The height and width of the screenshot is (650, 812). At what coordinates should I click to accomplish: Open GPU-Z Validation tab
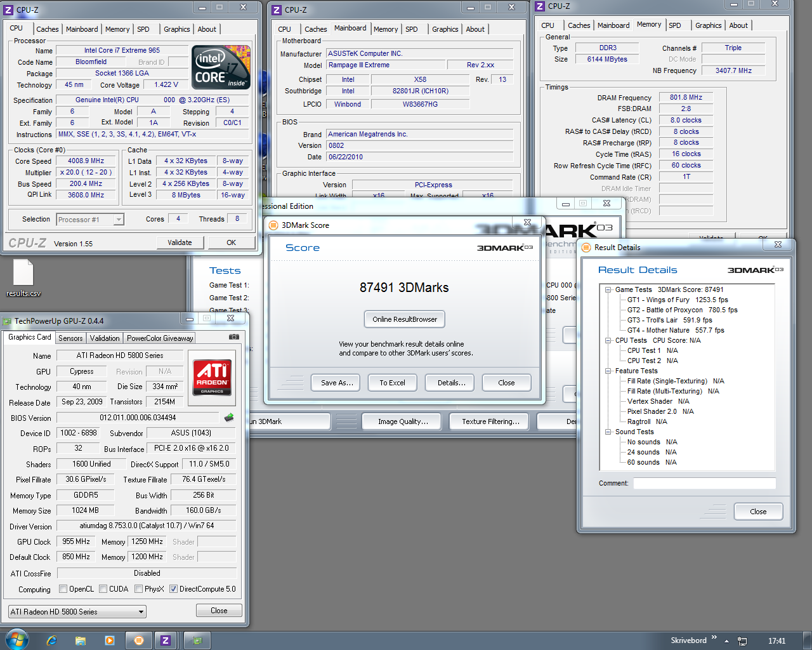pyautogui.click(x=105, y=338)
